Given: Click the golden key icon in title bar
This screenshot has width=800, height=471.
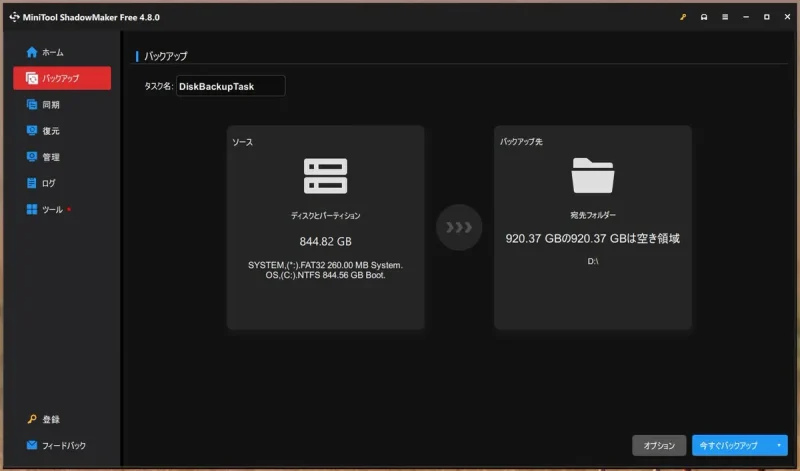Looking at the screenshot, I should (682, 17).
